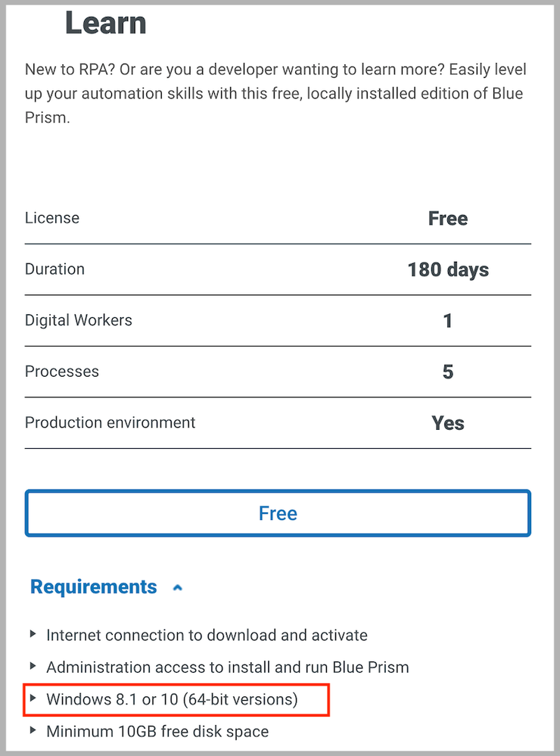Click the chevron beside Requirements
This screenshot has width=560, height=756.
(x=177, y=588)
